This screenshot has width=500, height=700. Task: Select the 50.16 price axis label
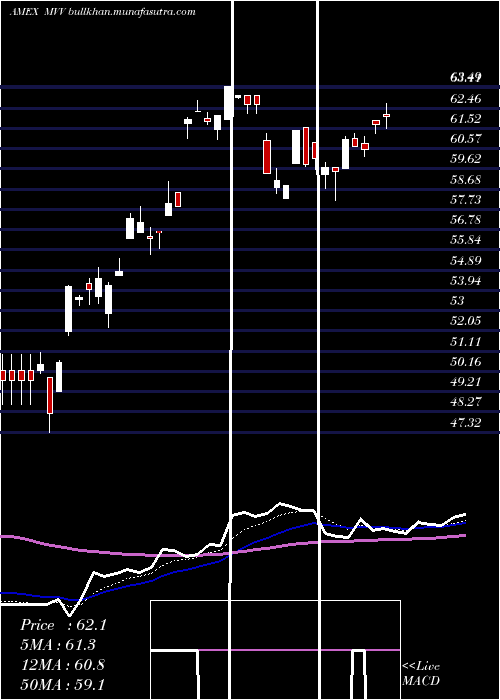pos(466,362)
